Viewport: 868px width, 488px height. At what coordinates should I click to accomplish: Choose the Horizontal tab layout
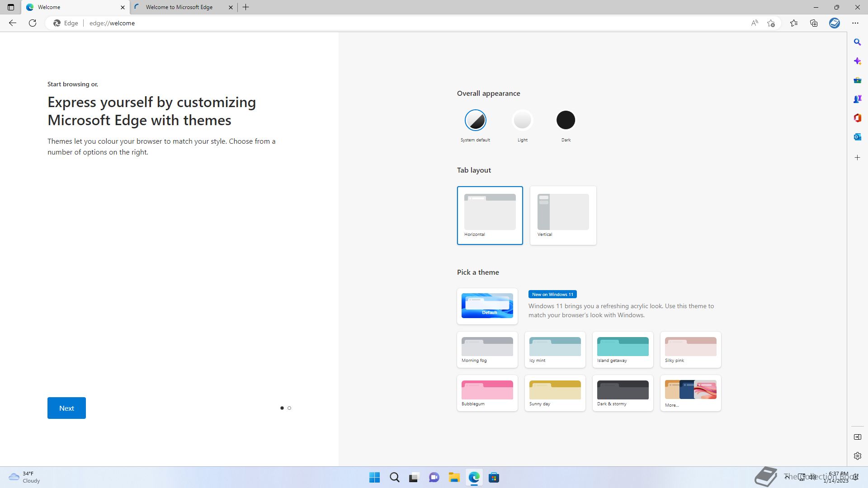tap(490, 216)
